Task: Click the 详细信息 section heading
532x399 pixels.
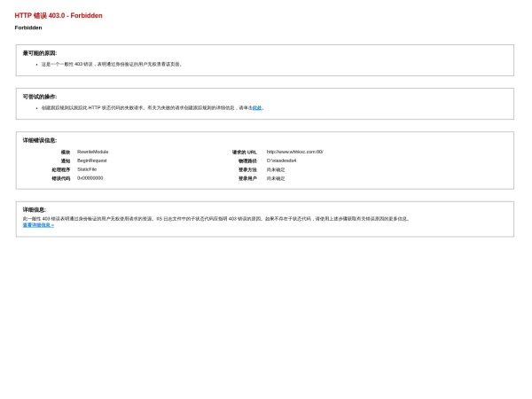Action: point(35,210)
